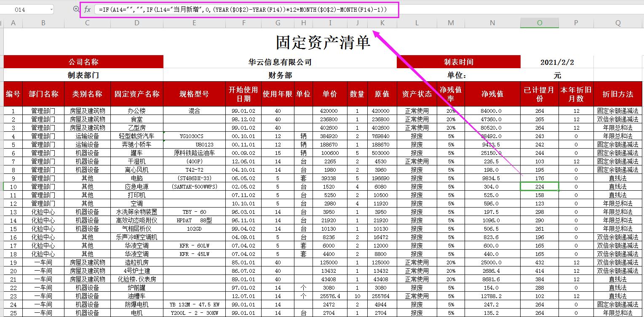Select the 办公楼 asset name cell
Screen dimensions: 644x317
136,111
